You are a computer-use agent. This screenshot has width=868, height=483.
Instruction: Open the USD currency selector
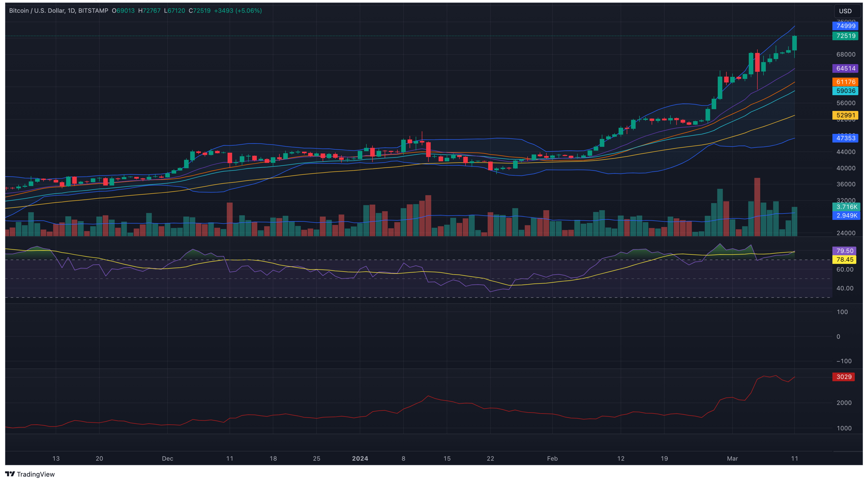[x=847, y=11]
